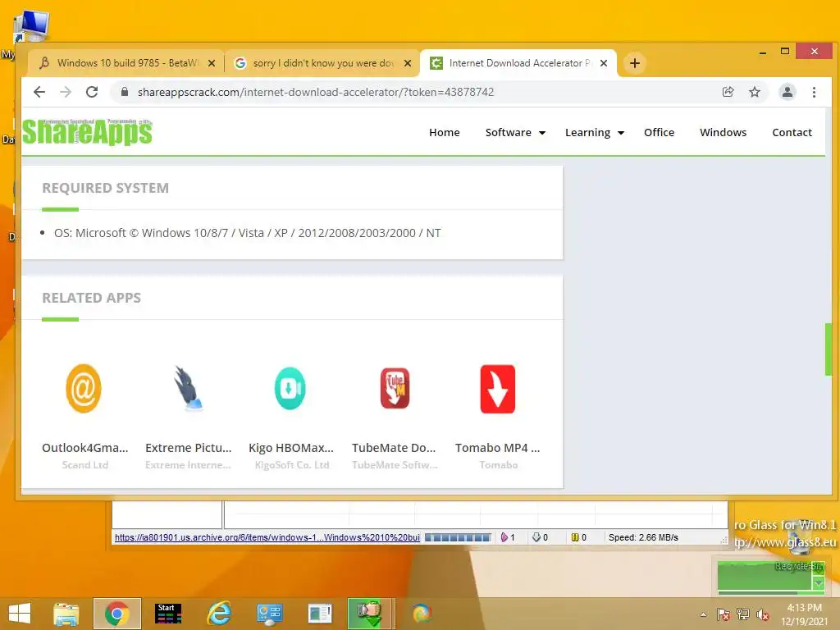Switch to Windows 10 build 9785 BetaWiki tab
This screenshot has width=840, height=630.
click(x=126, y=63)
